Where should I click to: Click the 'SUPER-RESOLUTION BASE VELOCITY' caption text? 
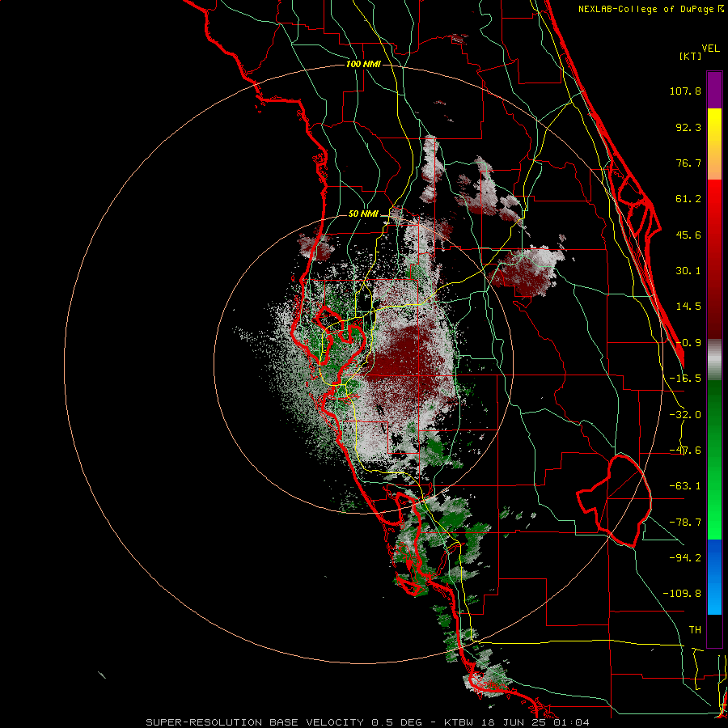255,722
